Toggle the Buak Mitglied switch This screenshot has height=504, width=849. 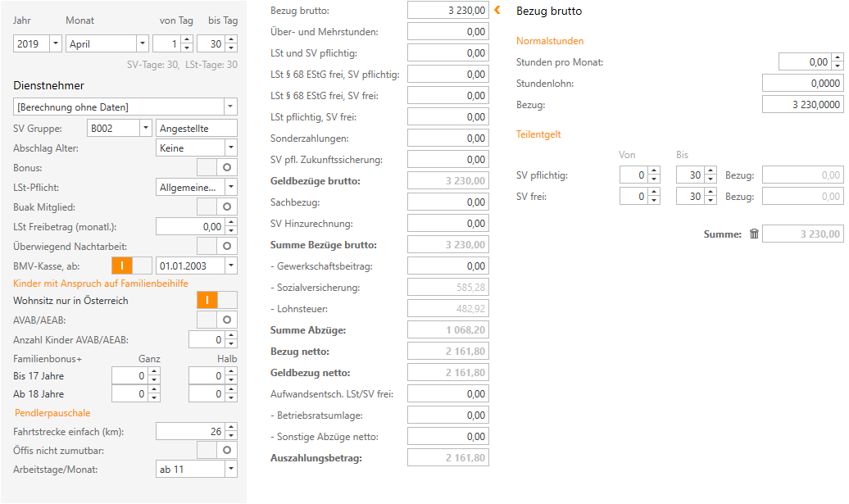point(217,207)
